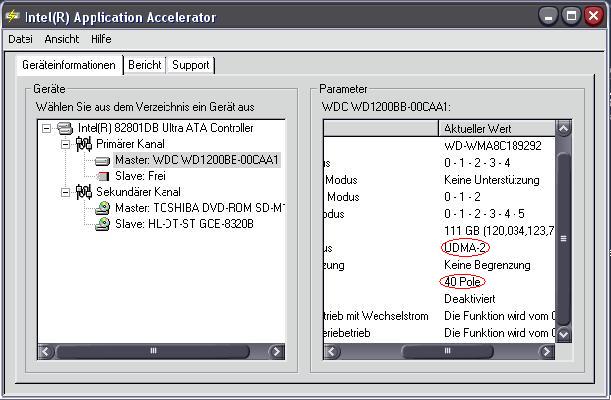Select the Ultra ATA Controller icon
The height and width of the screenshot is (400, 611).
tap(65, 128)
